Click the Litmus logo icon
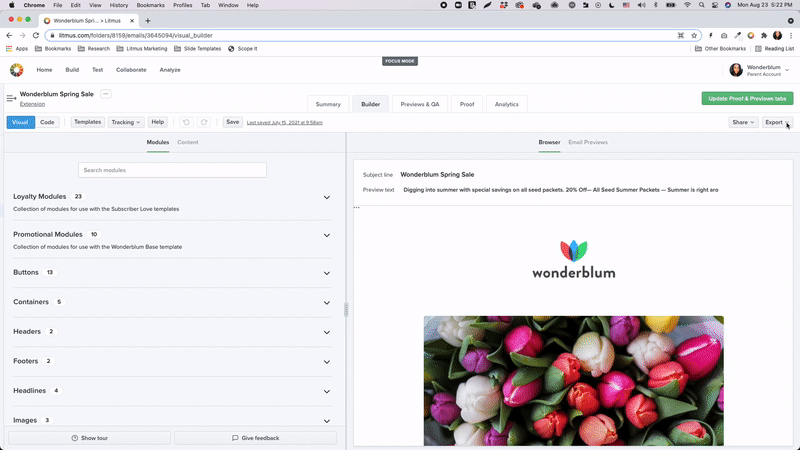Viewport: 800px width, 450px height. tap(16, 70)
